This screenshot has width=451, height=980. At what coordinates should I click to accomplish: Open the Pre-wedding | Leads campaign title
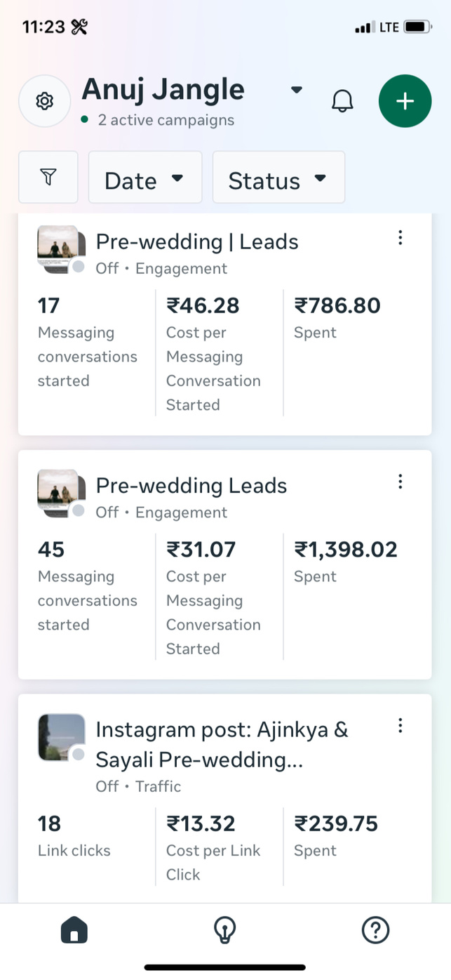pos(197,242)
